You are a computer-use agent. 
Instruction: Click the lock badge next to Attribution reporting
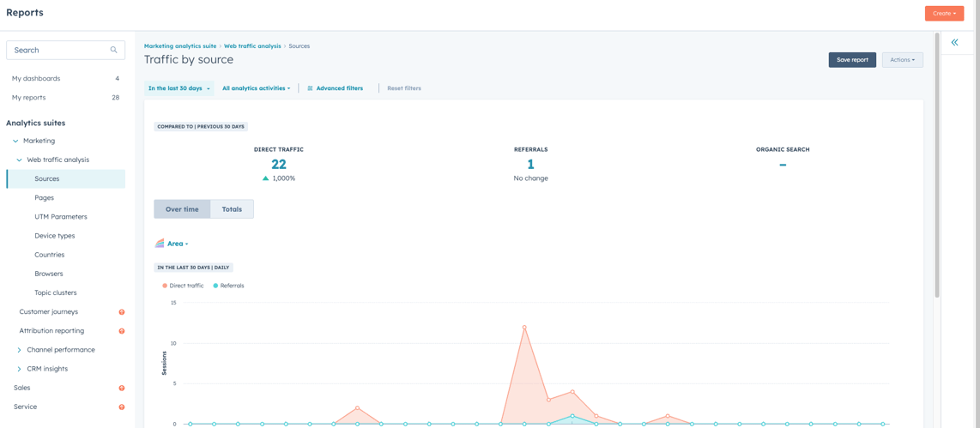pyautogui.click(x=122, y=330)
